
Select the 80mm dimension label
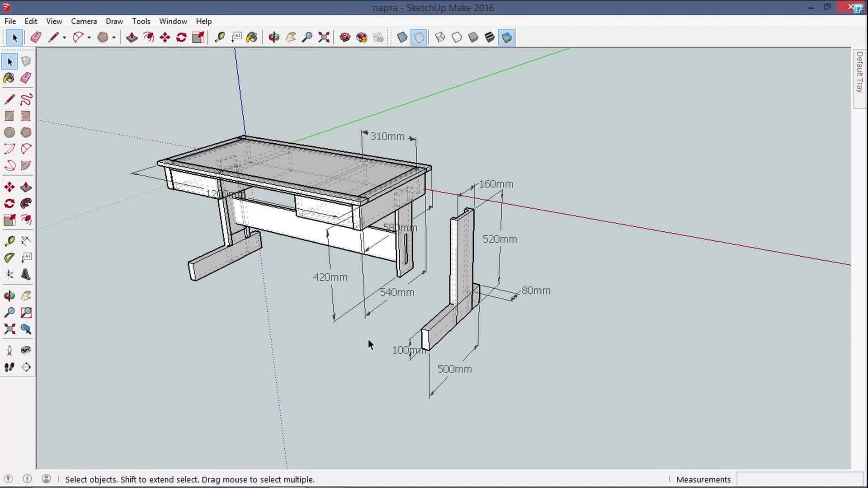coord(536,291)
